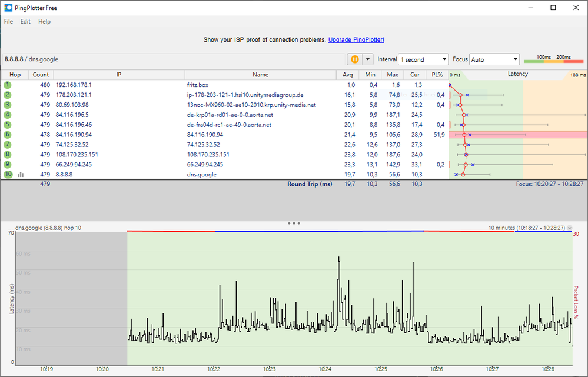Click the hop 3 green number icon
The image size is (588, 377).
(x=8, y=105)
